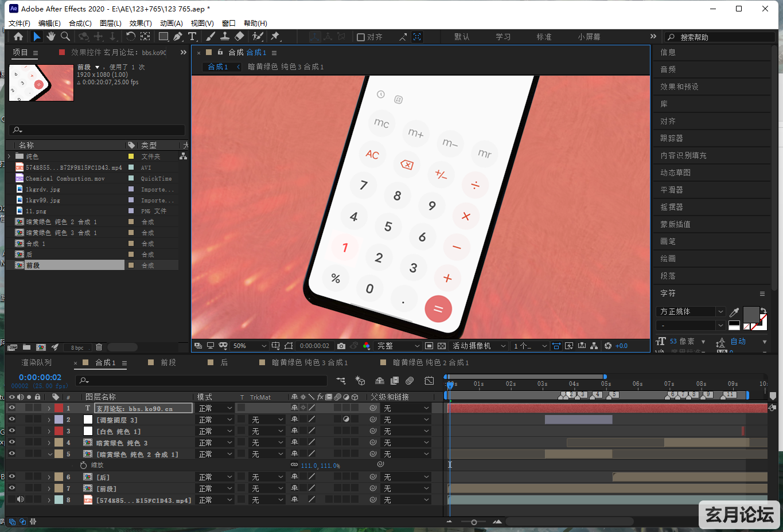Select the Zoom magnifier tool
783x532 pixels.
[65, 37]
